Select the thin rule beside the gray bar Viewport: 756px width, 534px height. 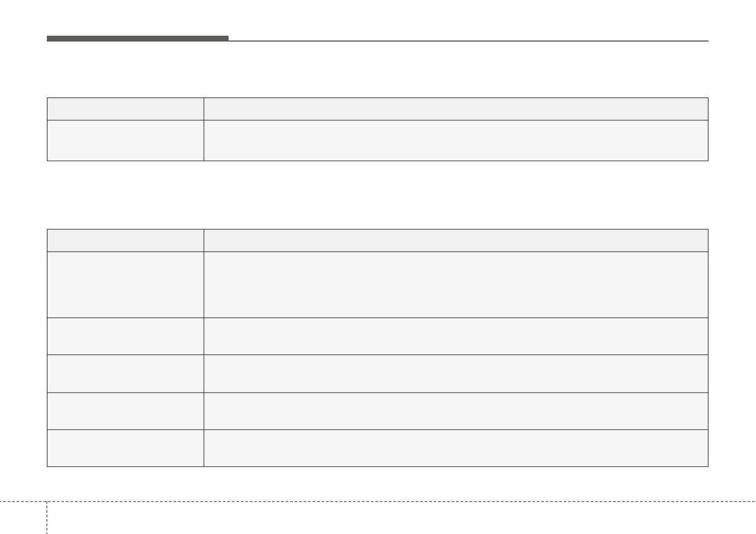pyautogui.click(x=468, y=41)
